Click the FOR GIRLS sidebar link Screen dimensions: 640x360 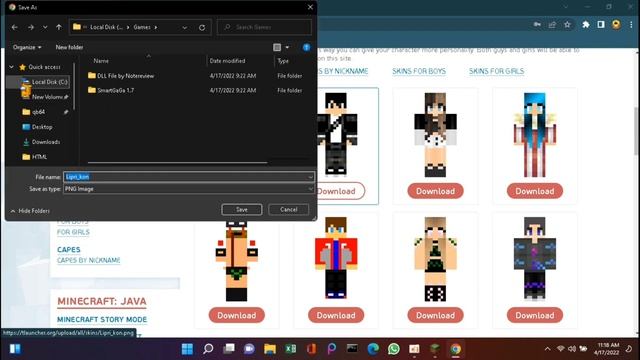click(x=73, y=232)
